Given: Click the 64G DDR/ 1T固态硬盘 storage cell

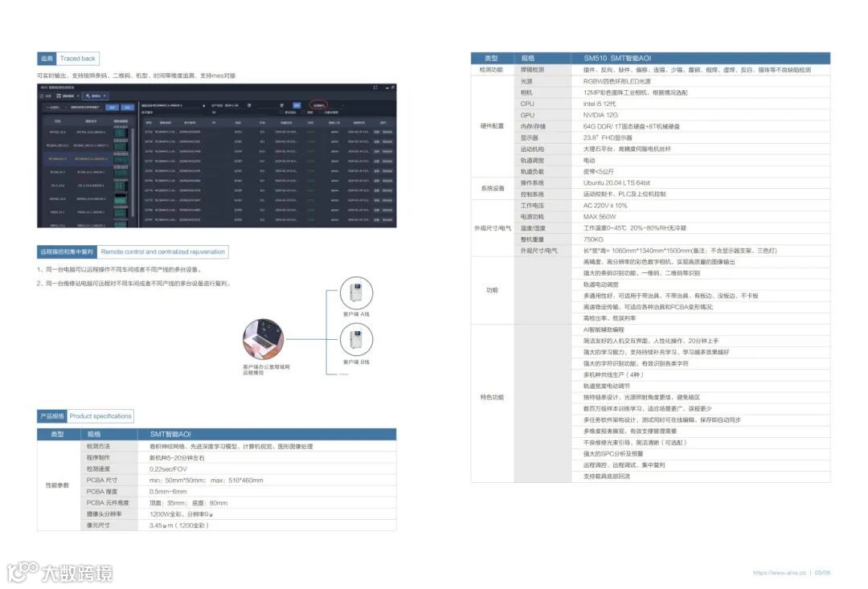Looking at the screenshot, I should [701, 127].
